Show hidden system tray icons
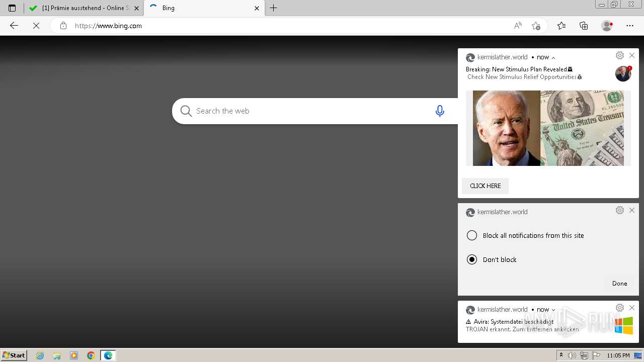This screenshot has height=362, width=644. point(561,355)
